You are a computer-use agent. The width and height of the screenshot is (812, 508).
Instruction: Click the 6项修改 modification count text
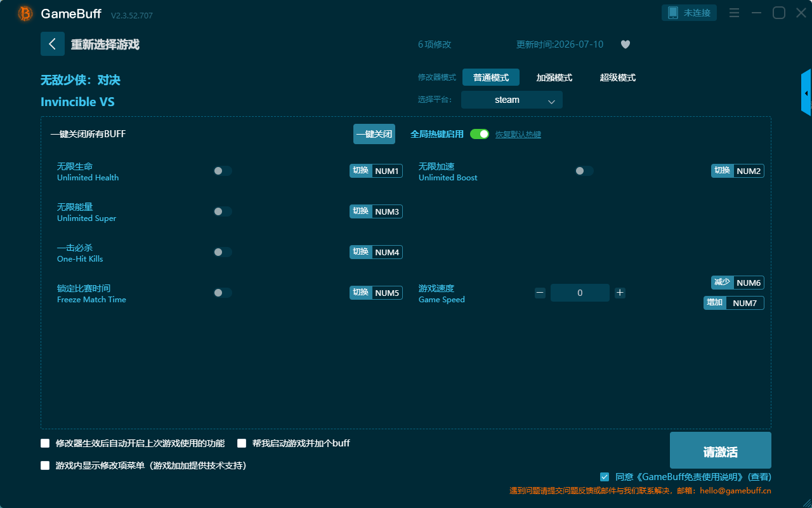point(435,44)
